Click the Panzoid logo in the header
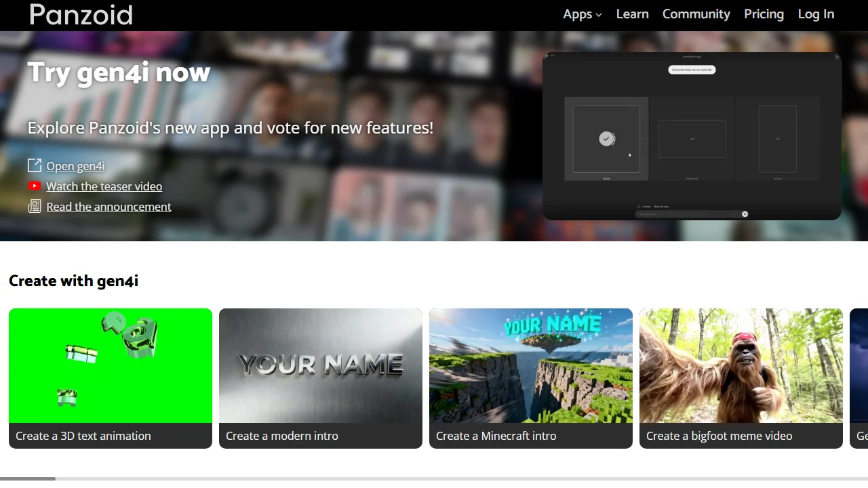 click(81, 15)
